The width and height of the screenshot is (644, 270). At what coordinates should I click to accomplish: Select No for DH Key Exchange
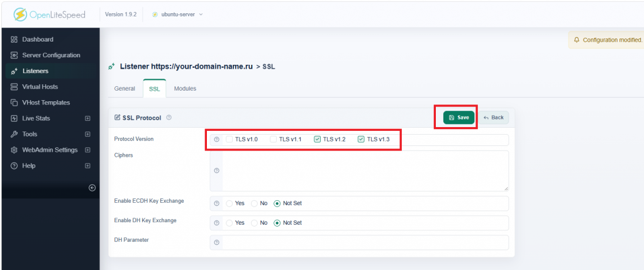(x=254, y=223)
